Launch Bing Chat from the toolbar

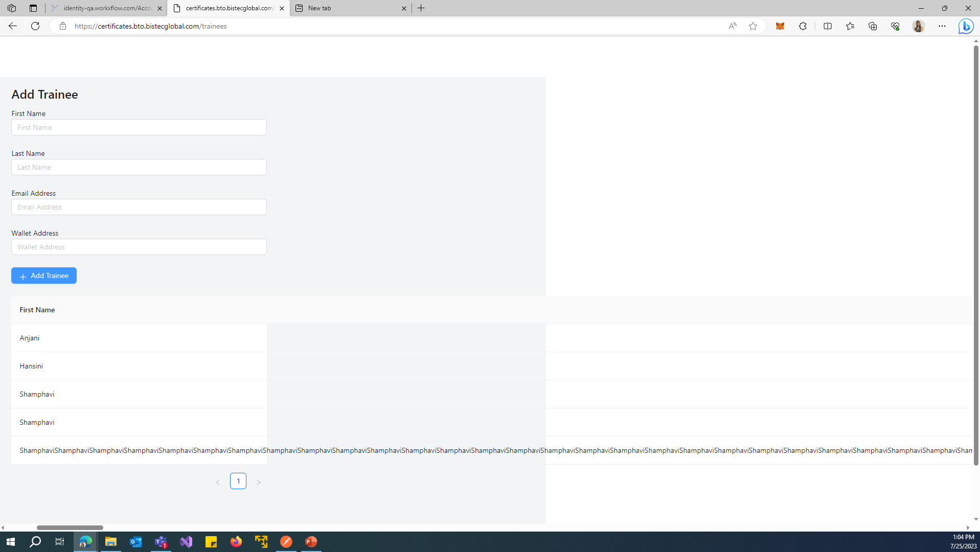click(x=966, y=26)
